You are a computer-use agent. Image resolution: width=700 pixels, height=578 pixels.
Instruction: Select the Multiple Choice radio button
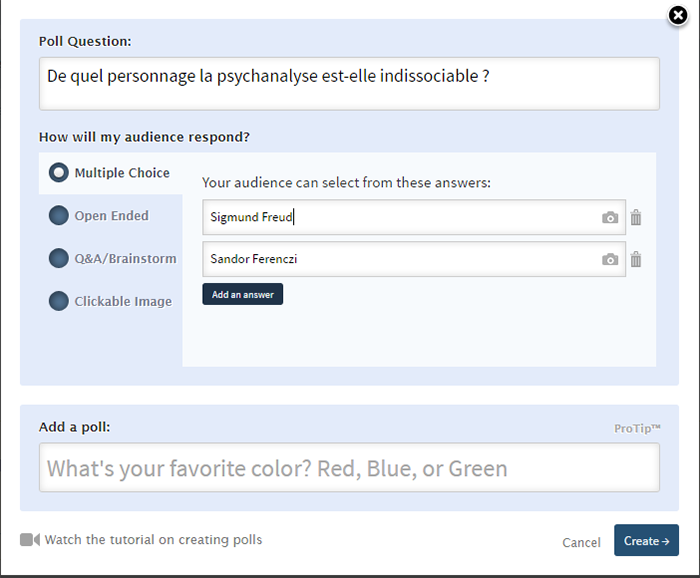pos(58,173)
